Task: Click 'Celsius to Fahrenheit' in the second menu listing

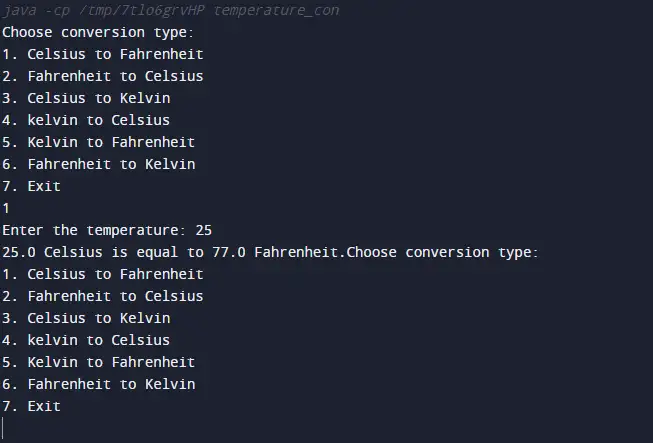Action: (115, 274)
